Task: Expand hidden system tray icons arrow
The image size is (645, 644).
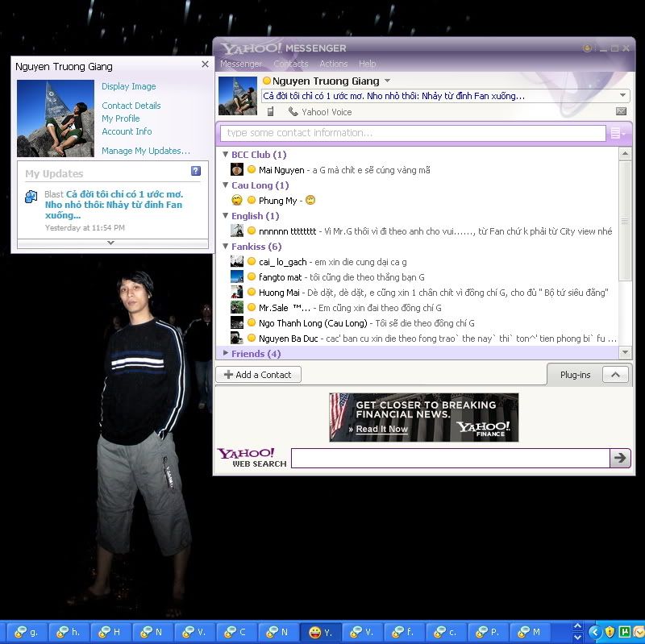Action: [x=594, y=632]
